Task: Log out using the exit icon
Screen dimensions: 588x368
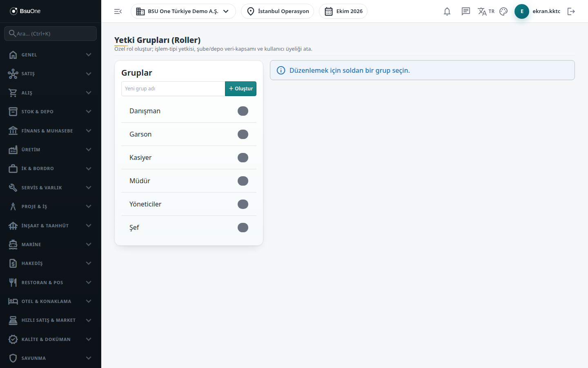Action: click(x=571, y=11)
